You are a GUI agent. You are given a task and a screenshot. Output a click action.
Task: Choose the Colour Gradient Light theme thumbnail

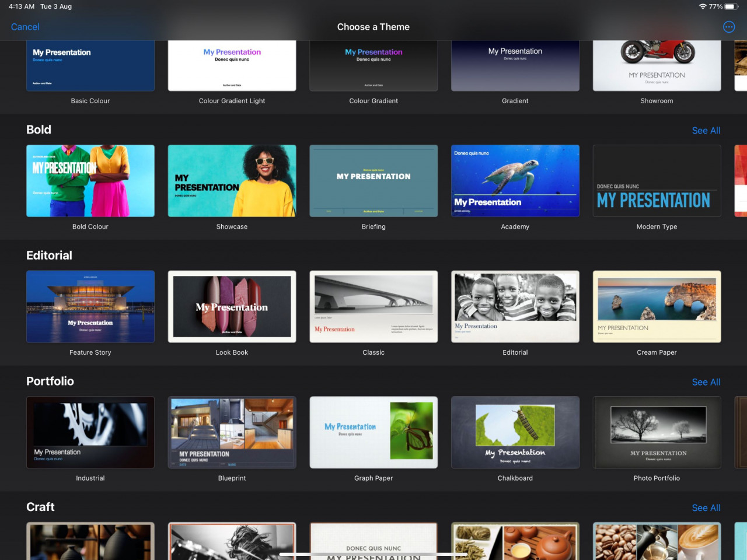[x=232, y=66]
